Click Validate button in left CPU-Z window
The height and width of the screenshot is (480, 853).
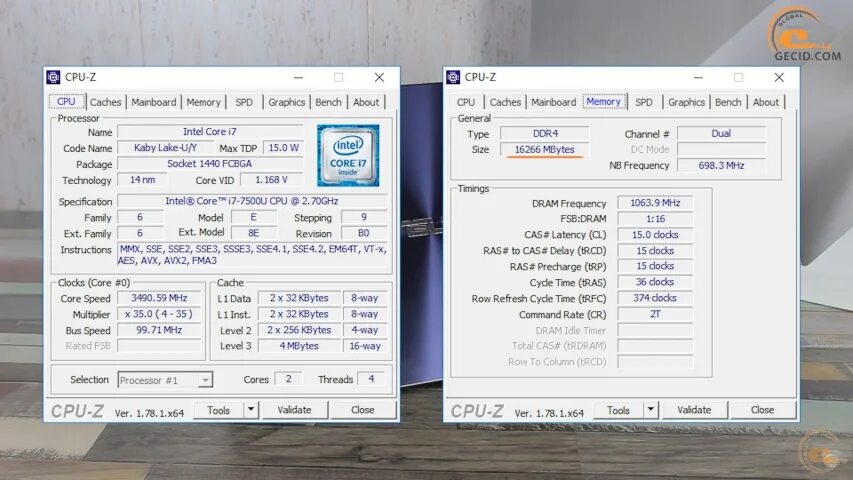[x=294, y=410]
